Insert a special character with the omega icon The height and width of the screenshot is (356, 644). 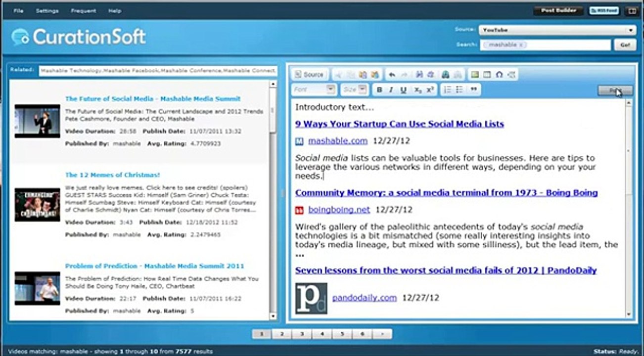499,75
